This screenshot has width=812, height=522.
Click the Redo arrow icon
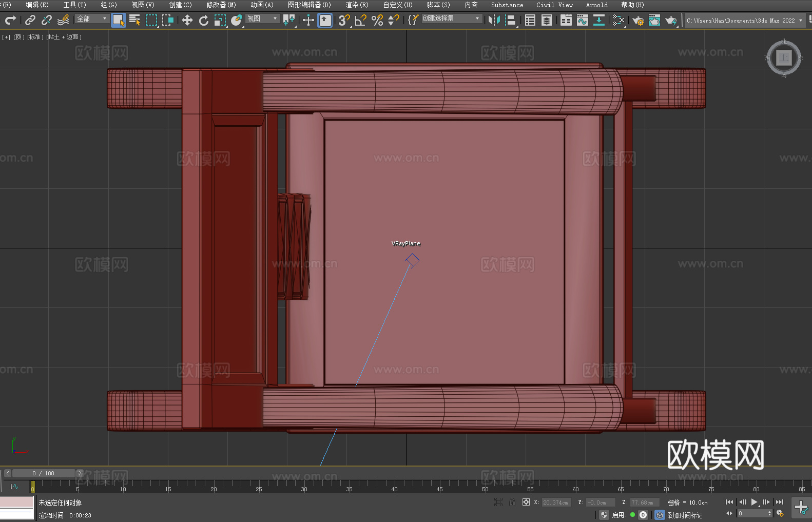pyautogui.click(x=10, y=20)
